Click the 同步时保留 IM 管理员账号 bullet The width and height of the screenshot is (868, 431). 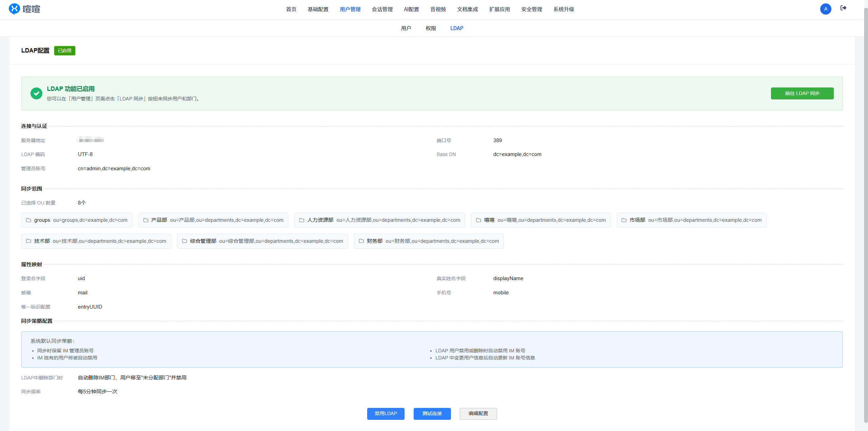coord(65,351)
